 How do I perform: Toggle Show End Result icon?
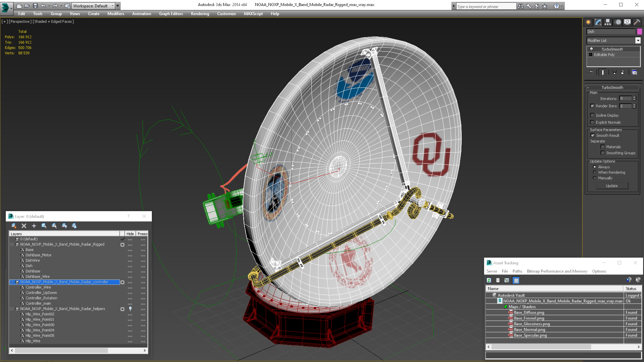tap(603, 72)
